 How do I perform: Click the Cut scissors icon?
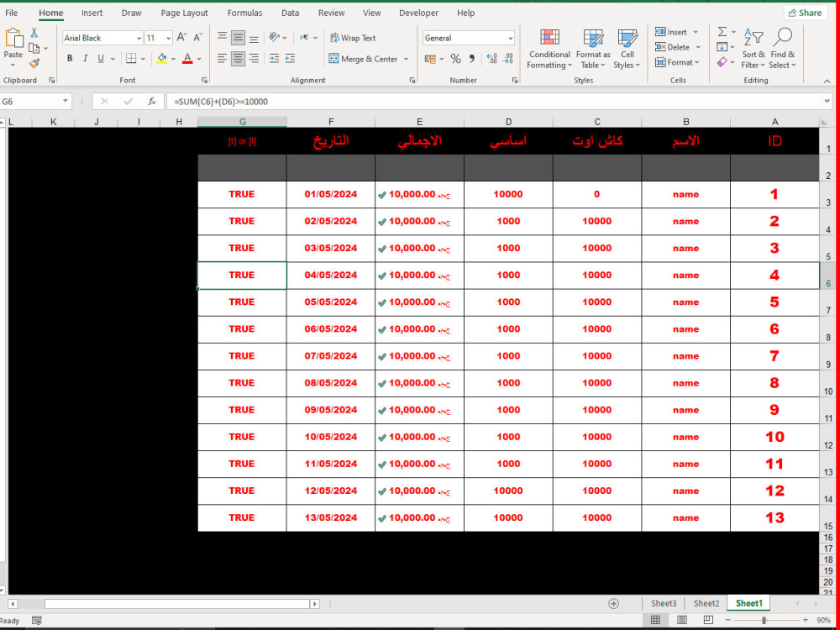tap(34, 34)
